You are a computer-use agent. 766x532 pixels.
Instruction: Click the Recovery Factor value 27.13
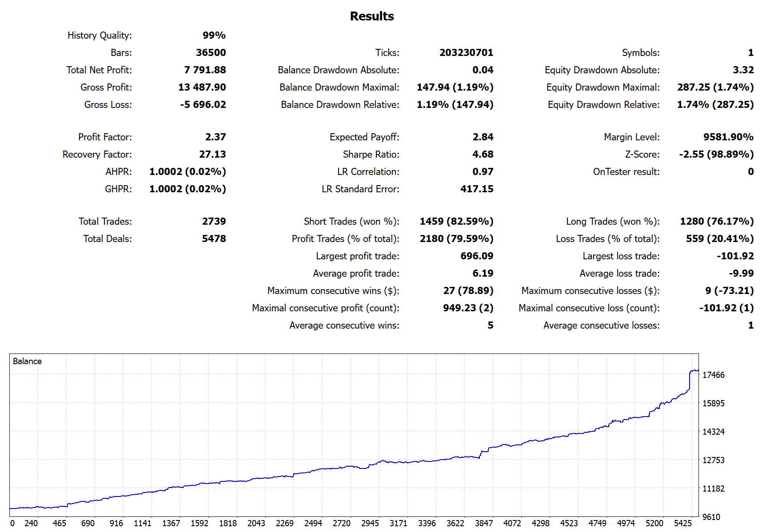click(212, 154)
